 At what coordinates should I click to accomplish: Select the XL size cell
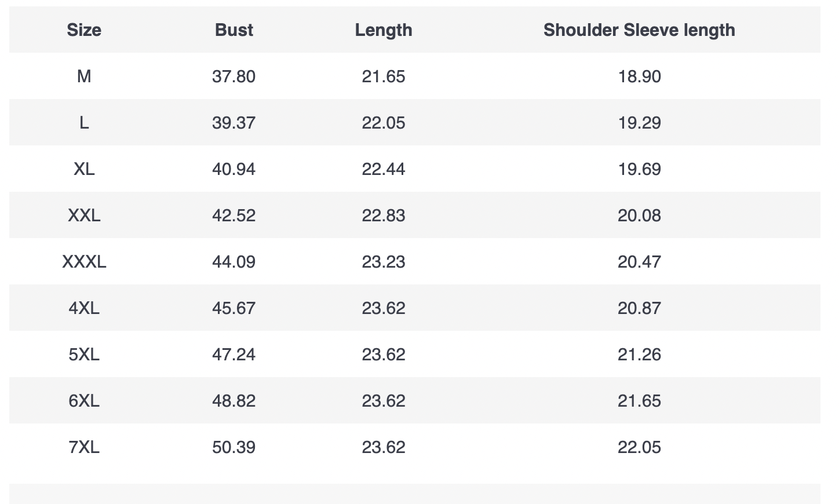[84, 169]
